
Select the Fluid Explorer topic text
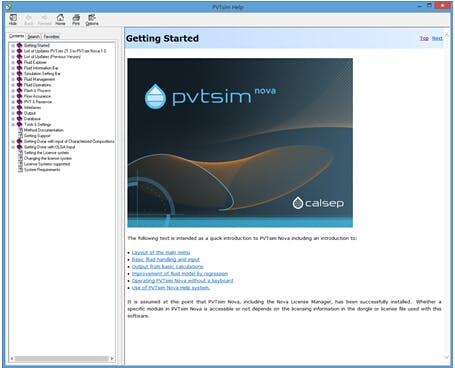pyautogui.click(x=35, y=62)
